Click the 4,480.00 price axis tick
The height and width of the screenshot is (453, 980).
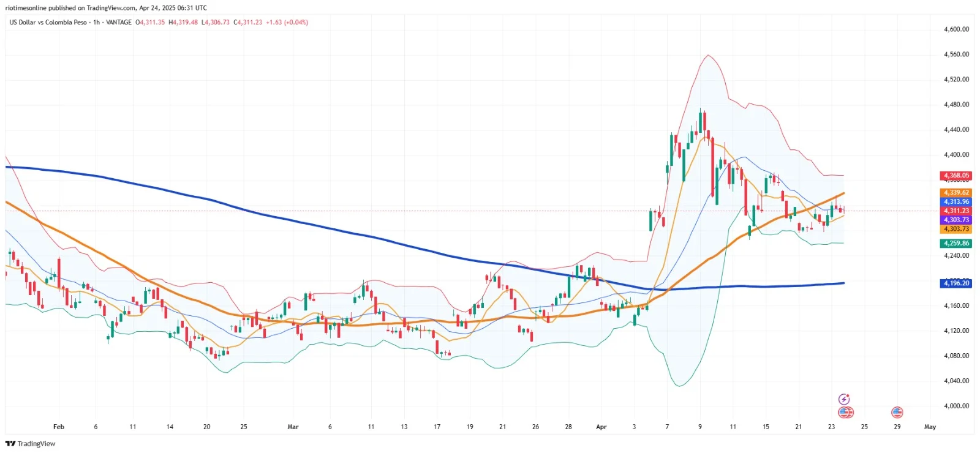point(956,105)
